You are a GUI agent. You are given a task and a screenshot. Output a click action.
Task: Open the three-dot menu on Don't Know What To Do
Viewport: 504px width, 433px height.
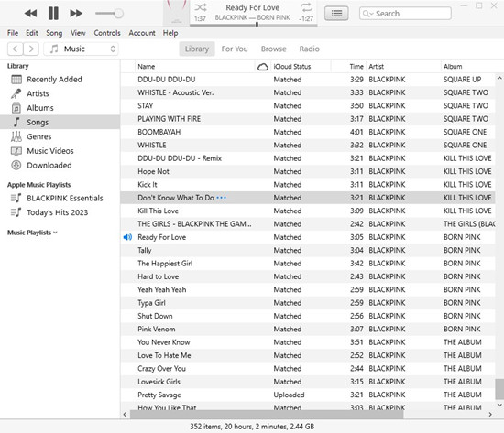pyautogui.click(x=221, y=198)
